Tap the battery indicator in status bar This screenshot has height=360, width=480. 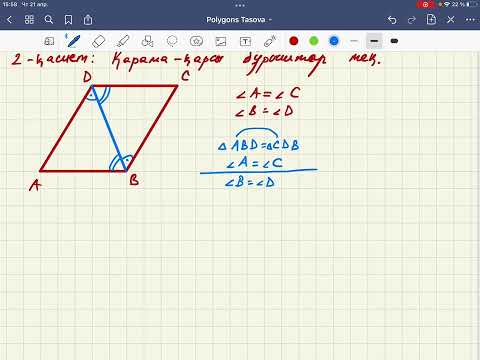(x=472, y=4)
